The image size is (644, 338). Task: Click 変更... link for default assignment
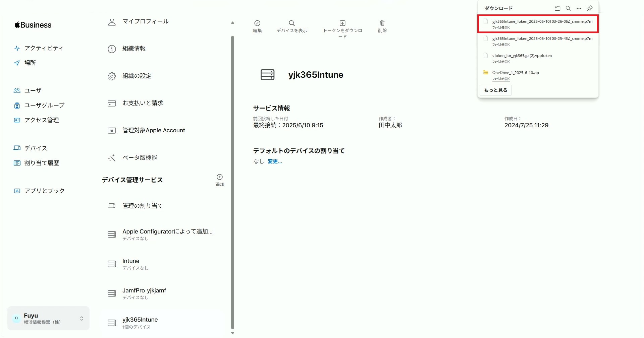(275, 161)
